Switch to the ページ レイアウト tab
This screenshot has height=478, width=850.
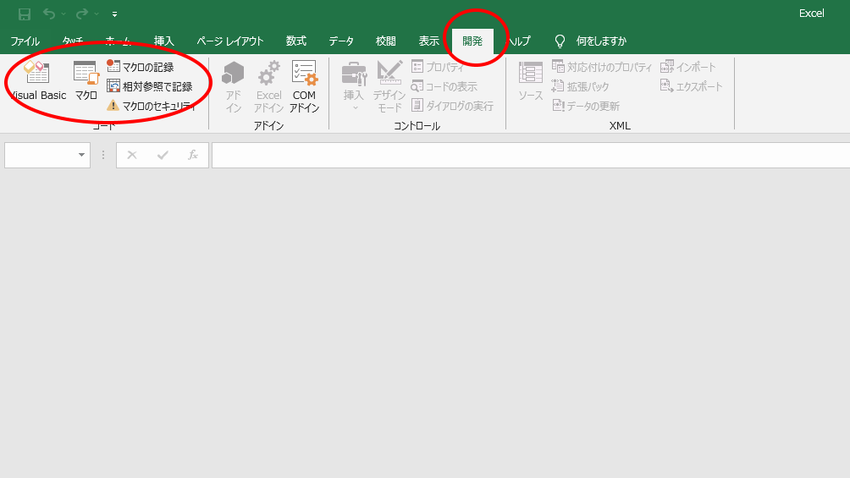click(230, 41)
